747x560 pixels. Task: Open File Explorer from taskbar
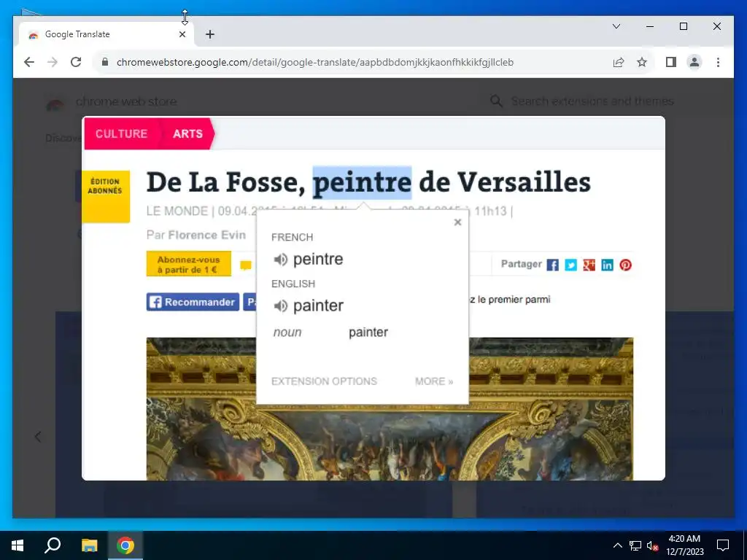[89, 545]
